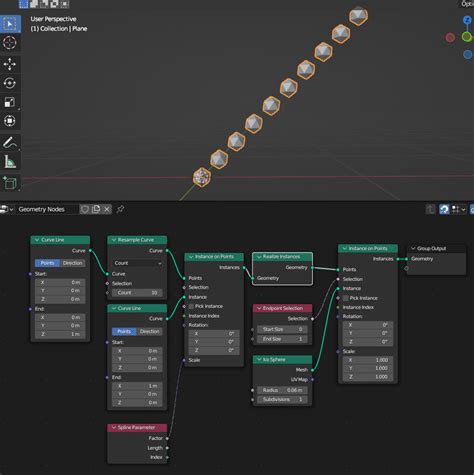The width and height of the screenshot is (474, 475).
Task: Select Points mode in Curve Line feeding Resample Curve
Action: pos(47,263)
